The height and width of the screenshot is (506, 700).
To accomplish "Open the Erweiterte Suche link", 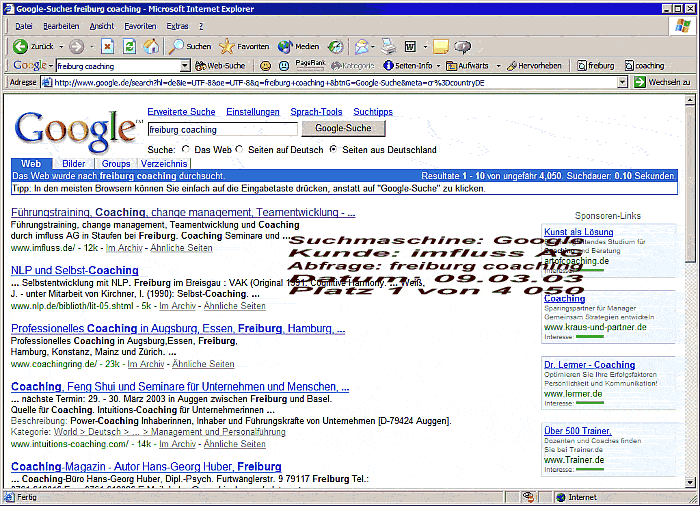I will click(x=181, y=112).
